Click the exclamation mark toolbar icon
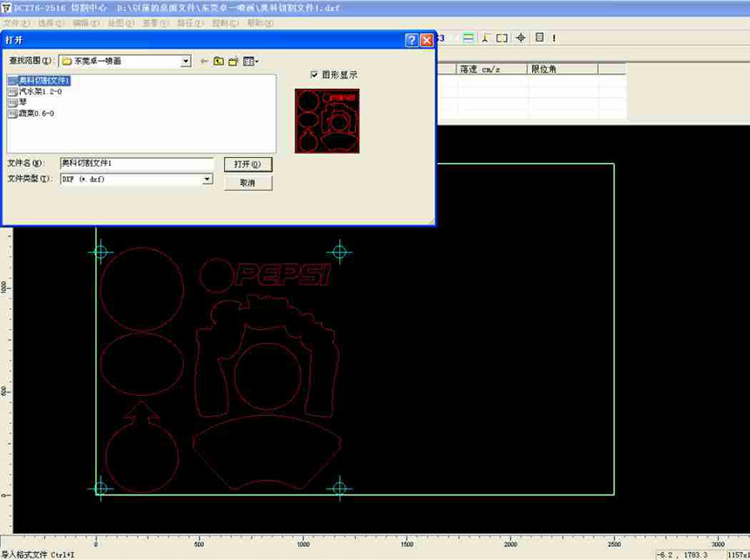 tap(554, 38)
